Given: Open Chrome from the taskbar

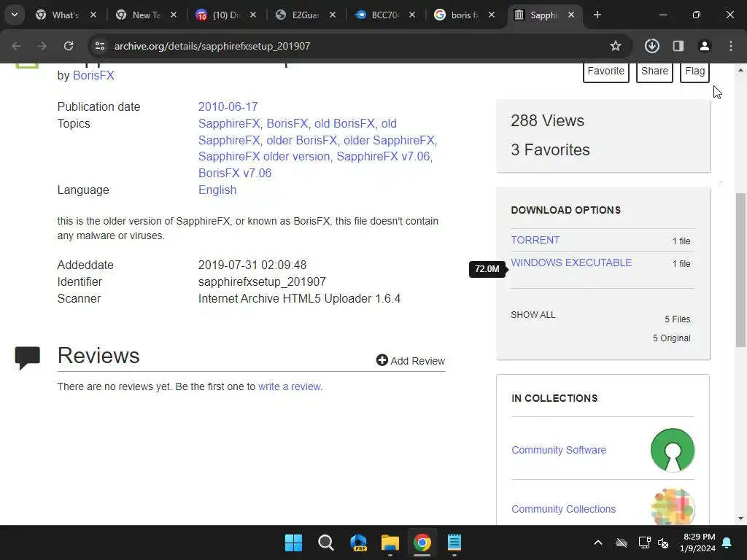Looking at the screenshot, I should tap(422, 542).
